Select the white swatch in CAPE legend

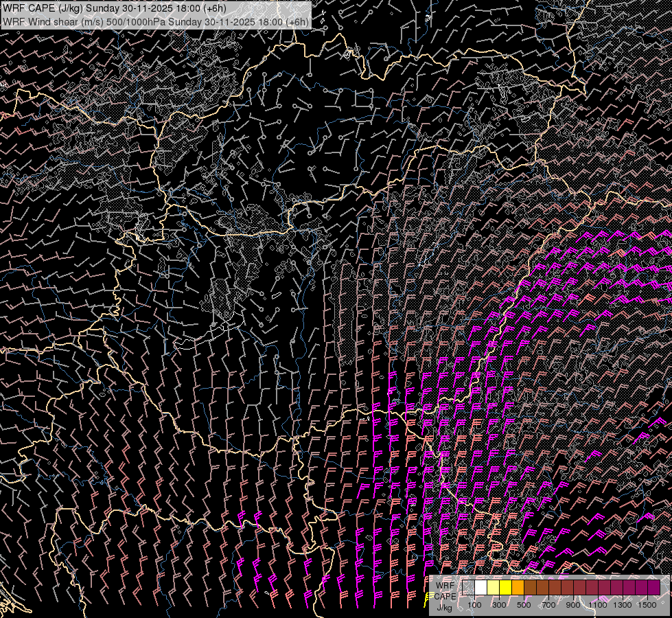pyautogui.click(x=481, y=587)
